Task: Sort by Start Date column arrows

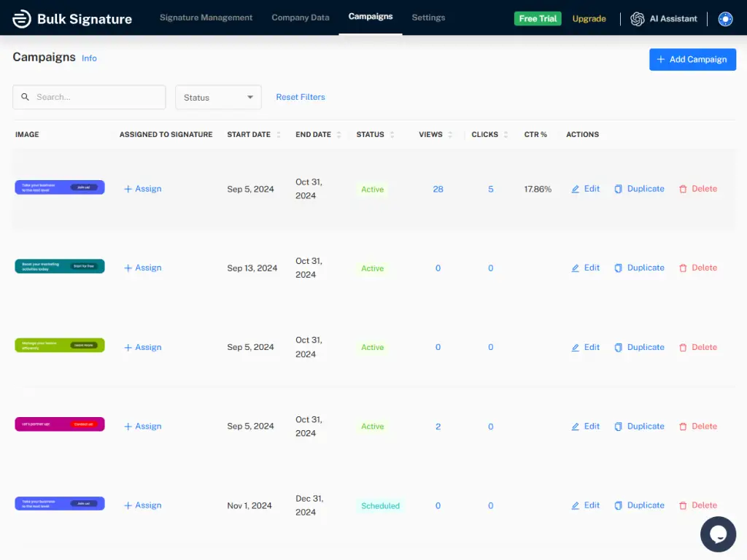Action: tap(278, 135)
